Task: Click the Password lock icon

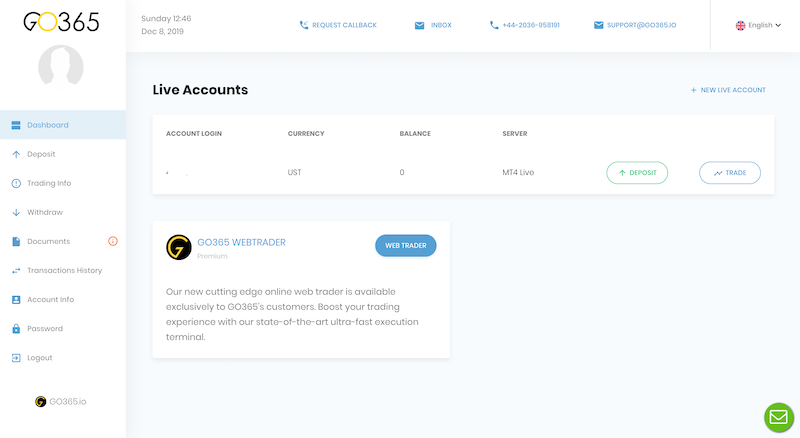Action: (16, 329)
